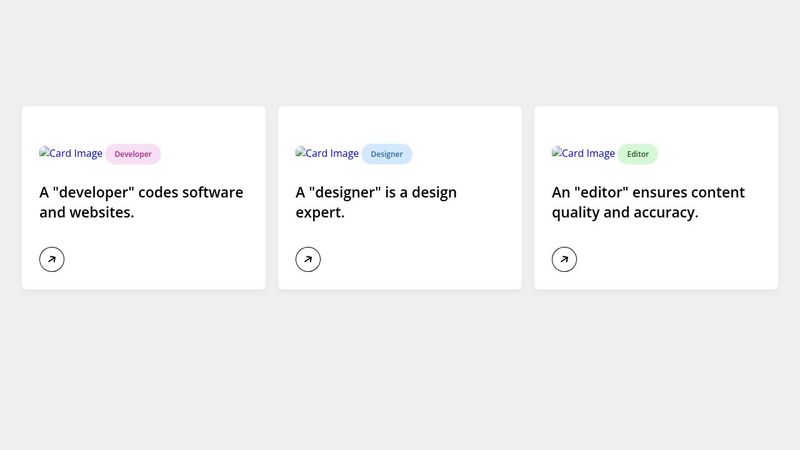Click the "designer" is a design expert heading
The width and height of the screenshot is (800, 450).
[x=376, y=192]
